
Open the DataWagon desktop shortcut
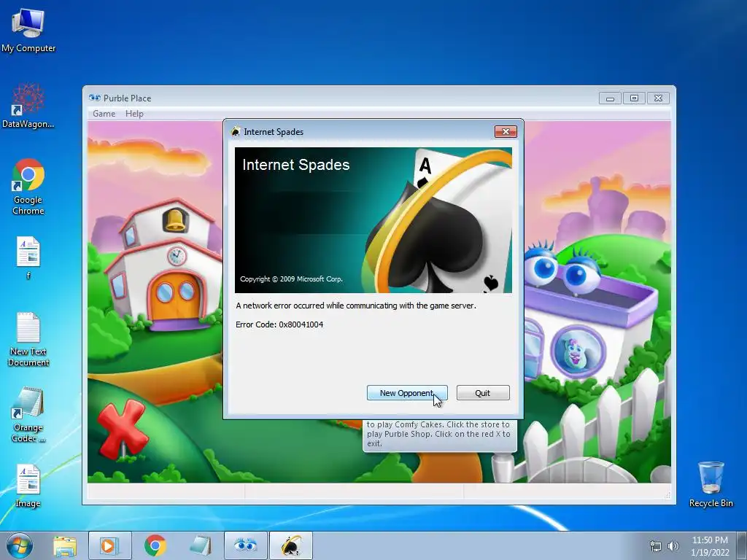pos(28,106)
